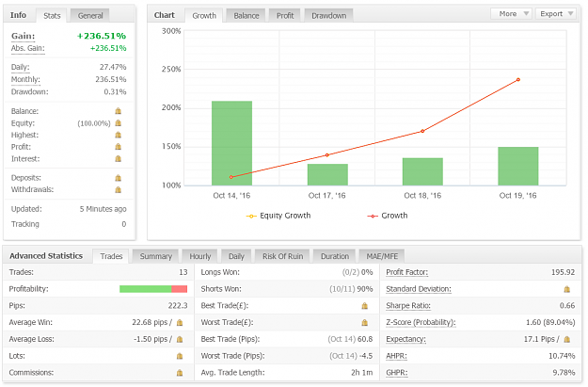Click the Expectancy label
This screenshot has width=588, height=387.
point(406,339)
